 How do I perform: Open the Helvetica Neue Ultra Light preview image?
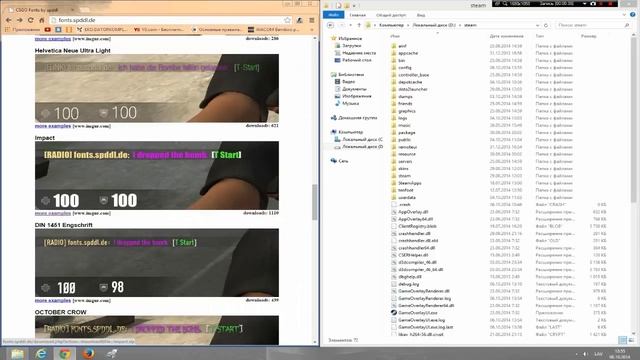point(157,88)
